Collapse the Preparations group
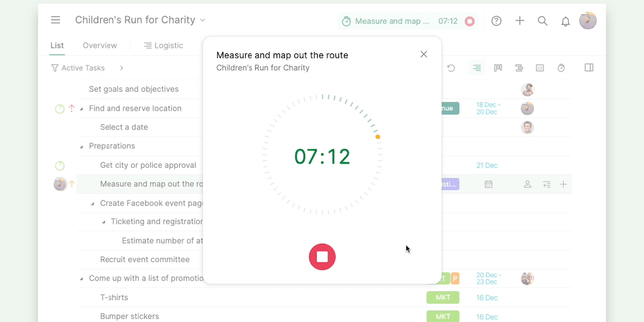Viewport: 644px width, 322px height. (x=81, y=147)
